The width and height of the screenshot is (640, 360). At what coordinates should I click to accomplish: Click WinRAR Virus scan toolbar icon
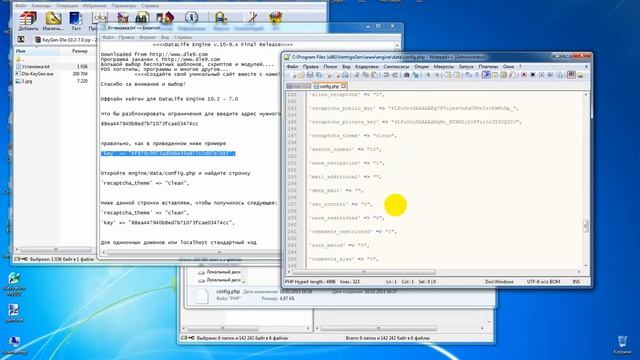click(x=221, y=18)
